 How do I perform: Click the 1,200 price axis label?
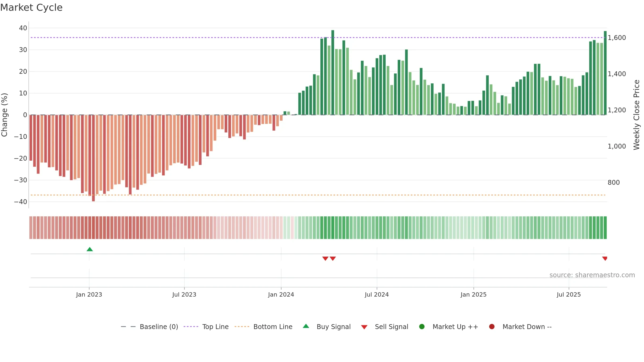coord(617,110)
